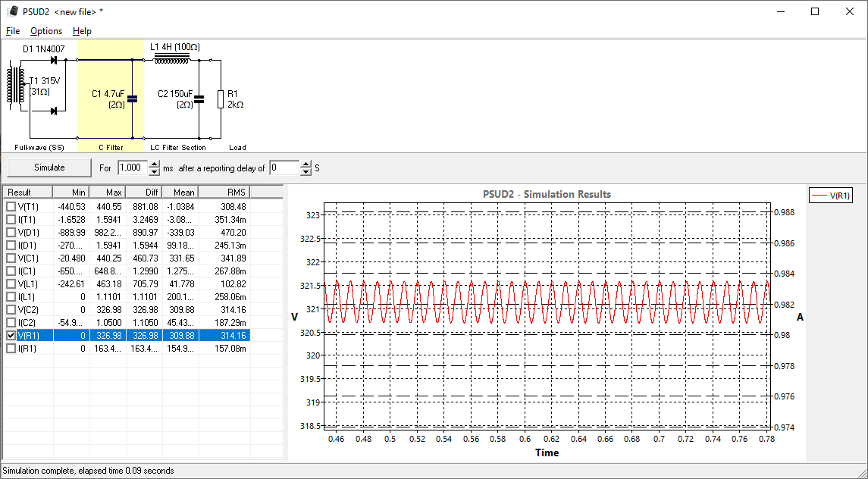Viewport: 868px width, 479px height.
Task: Click the 'LC Filter Section' label
Action: pos(177,147)
